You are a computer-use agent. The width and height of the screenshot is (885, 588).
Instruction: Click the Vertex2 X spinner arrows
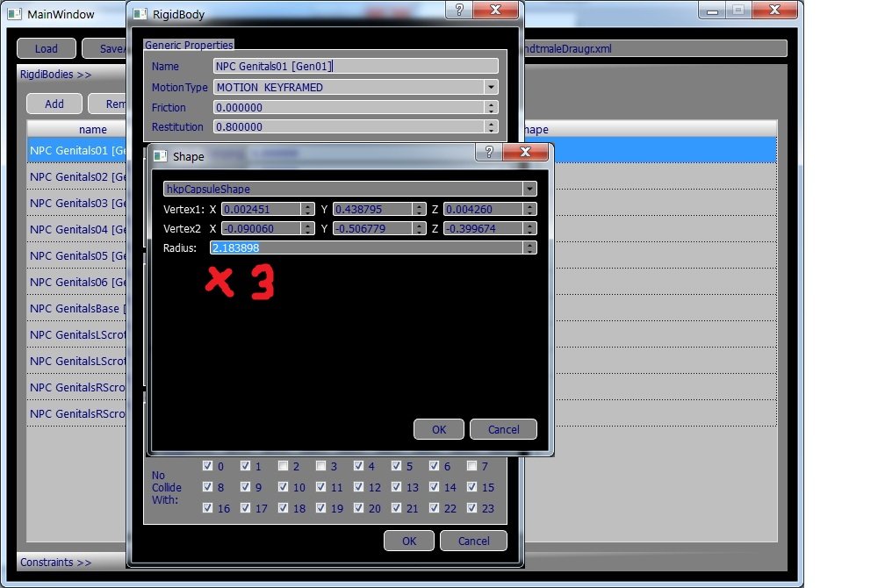307,228
